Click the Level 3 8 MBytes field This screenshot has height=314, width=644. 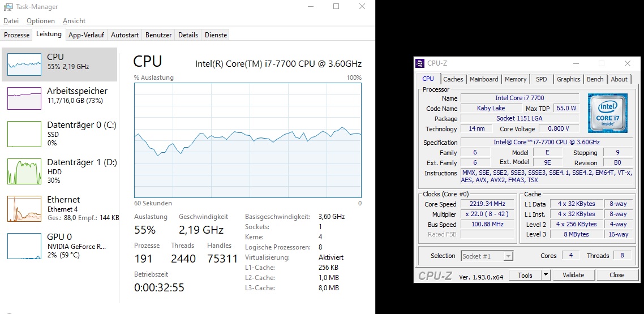click(x=576, y=234)
